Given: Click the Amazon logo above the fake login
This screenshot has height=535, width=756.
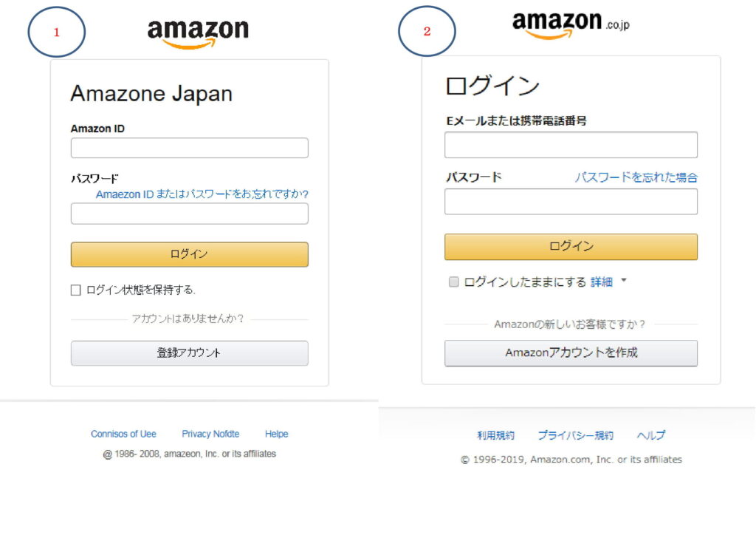Looking at the screenshot, I should point(198,33).
